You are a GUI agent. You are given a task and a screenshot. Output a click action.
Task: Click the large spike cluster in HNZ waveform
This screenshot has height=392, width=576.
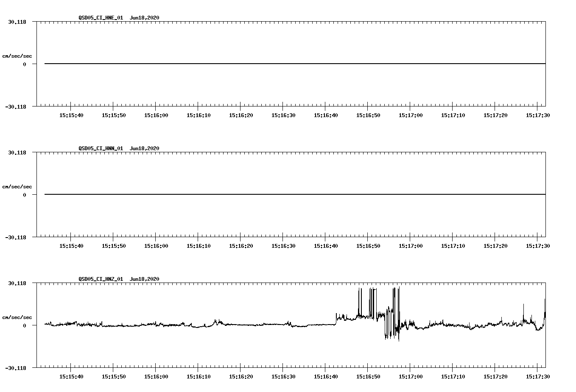[x=379, y=314]
